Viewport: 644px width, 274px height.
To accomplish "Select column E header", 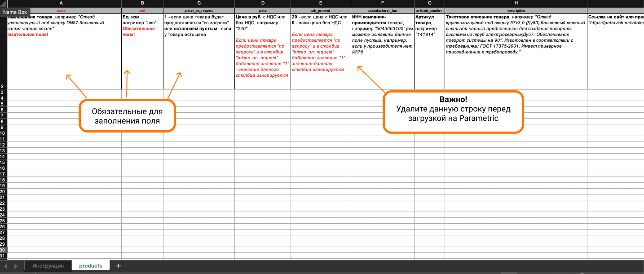I will coord(321,3).
